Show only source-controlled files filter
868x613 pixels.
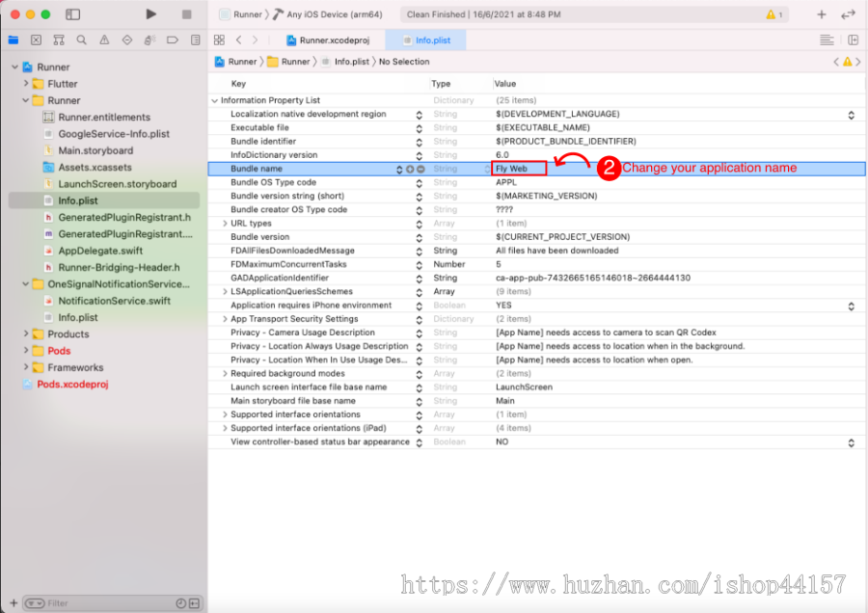coord(194,603)
